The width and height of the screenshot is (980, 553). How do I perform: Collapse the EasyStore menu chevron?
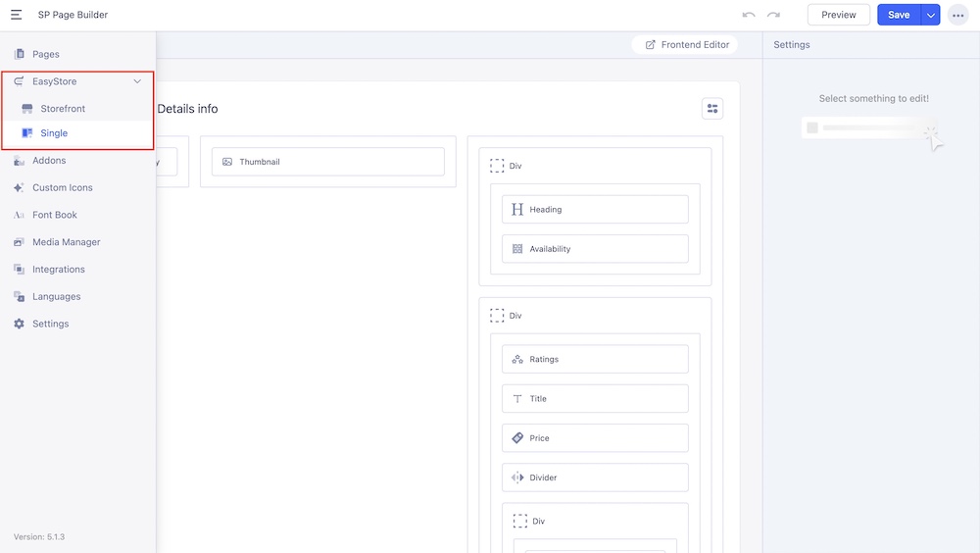(x=137, y=81)
